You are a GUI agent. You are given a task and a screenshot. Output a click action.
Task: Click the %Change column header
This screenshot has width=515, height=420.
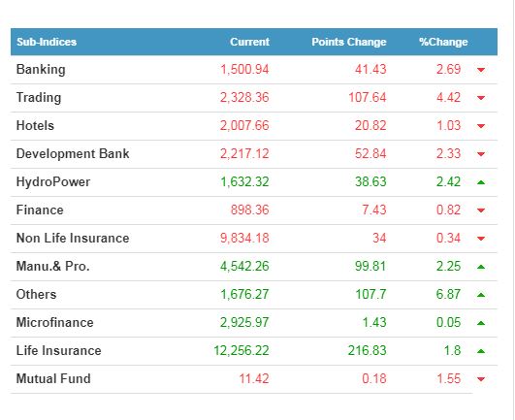point(443,42)
